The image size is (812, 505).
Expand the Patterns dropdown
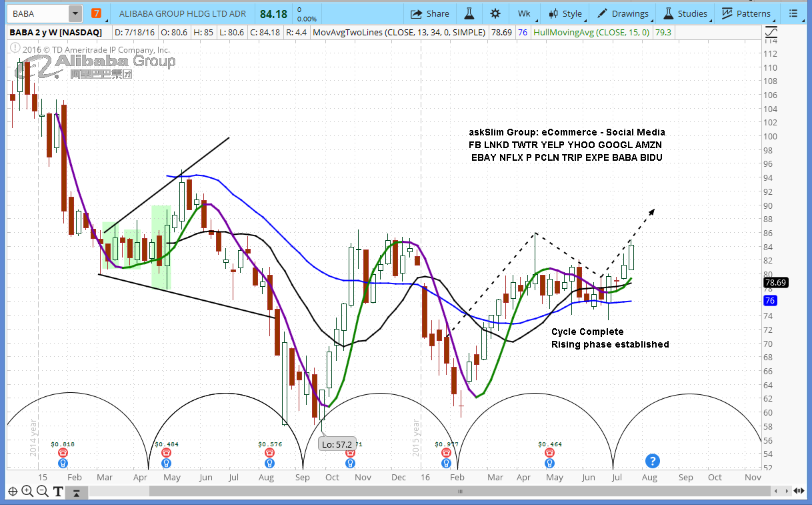coord(745,13)
